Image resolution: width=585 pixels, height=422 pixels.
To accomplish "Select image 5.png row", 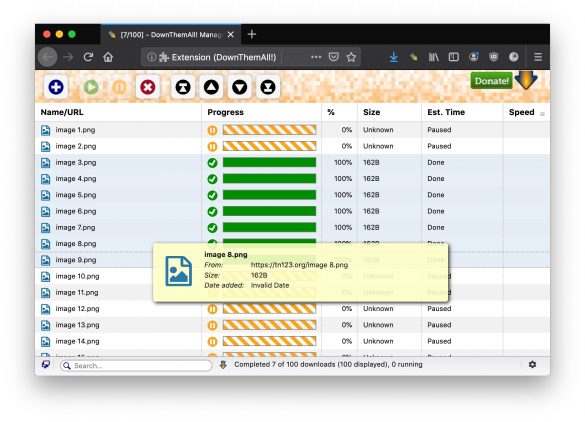I will tap(292, 195).
